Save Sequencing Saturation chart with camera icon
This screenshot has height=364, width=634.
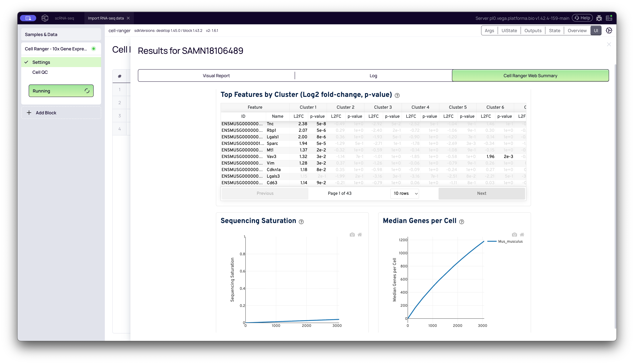(x=352, y=235)
